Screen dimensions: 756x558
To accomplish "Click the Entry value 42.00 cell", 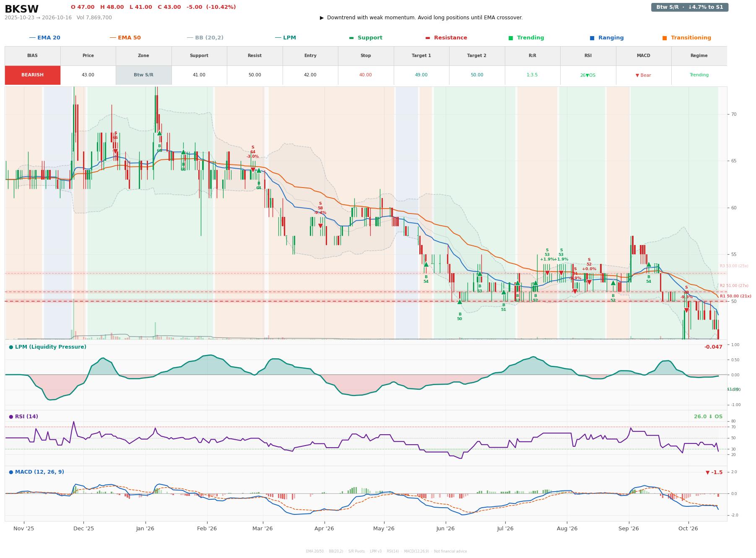I will 310,75.
